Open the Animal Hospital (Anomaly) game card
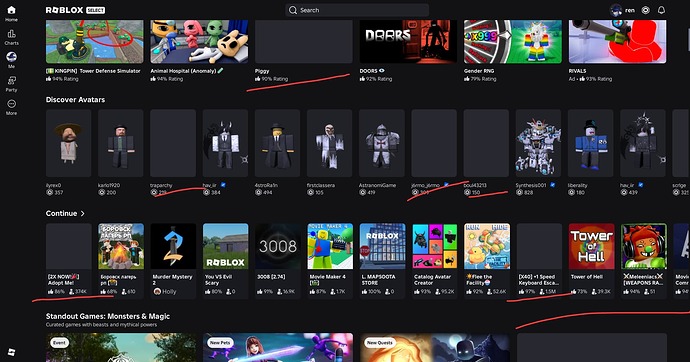The width and height of the screenshot is (690, 362). pos(199,51)
